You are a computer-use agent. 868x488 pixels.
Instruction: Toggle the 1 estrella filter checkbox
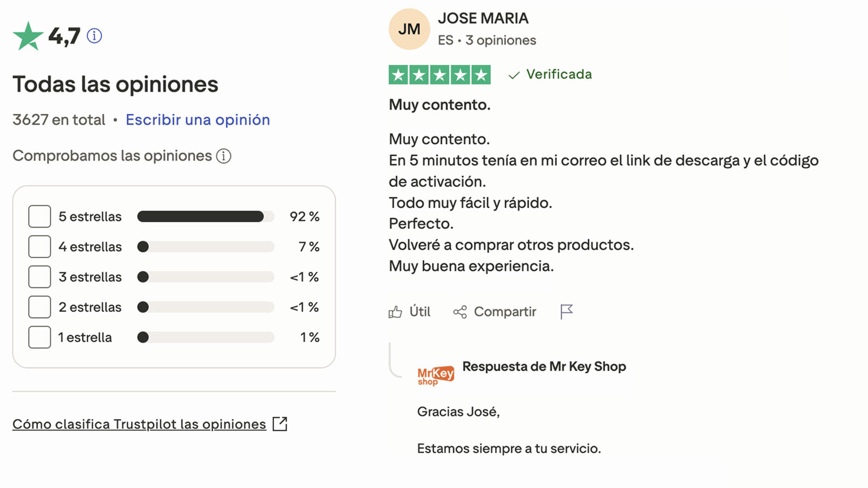[x=40, y=337]
